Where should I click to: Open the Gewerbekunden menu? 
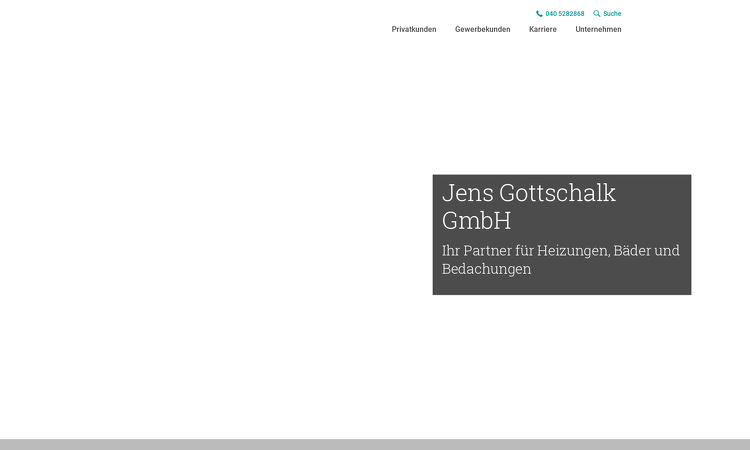[x=482, y=29]
